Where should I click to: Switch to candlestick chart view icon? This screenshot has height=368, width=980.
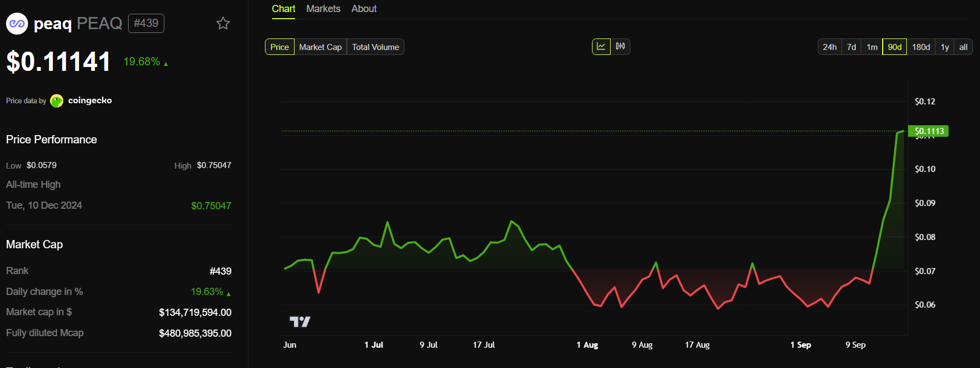[x=621, y=47]
